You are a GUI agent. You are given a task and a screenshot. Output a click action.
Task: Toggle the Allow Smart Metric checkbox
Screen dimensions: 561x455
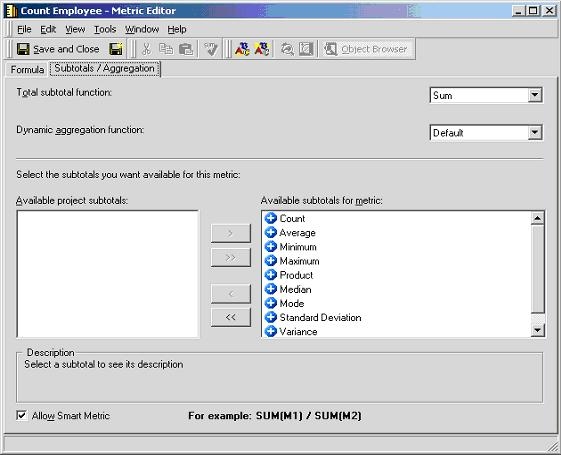click(x=22, y=415)
